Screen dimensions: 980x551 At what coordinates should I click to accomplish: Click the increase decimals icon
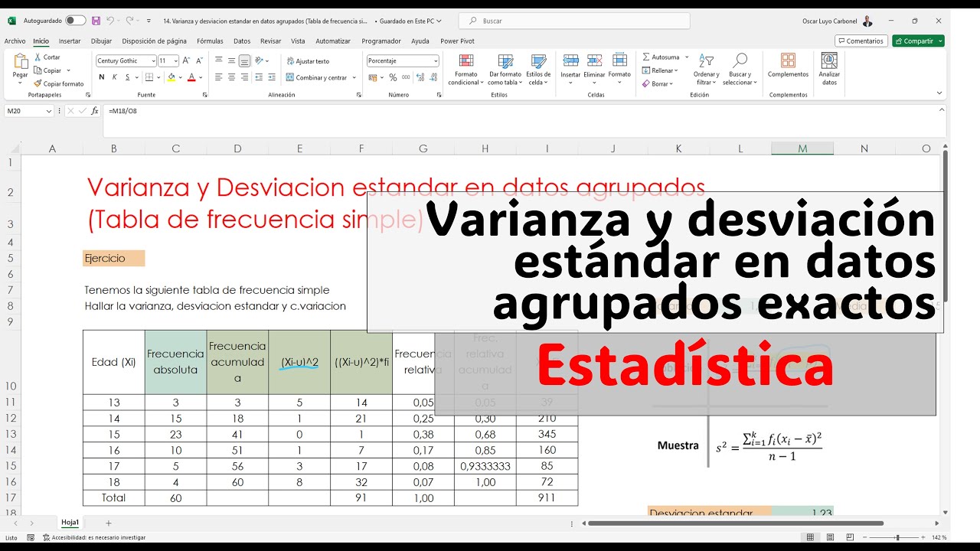coord(419,77)
